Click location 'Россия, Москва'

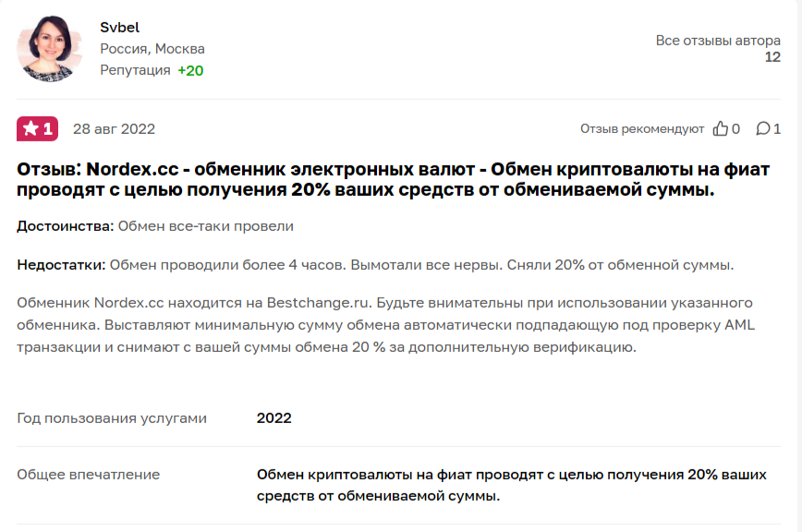152,49
